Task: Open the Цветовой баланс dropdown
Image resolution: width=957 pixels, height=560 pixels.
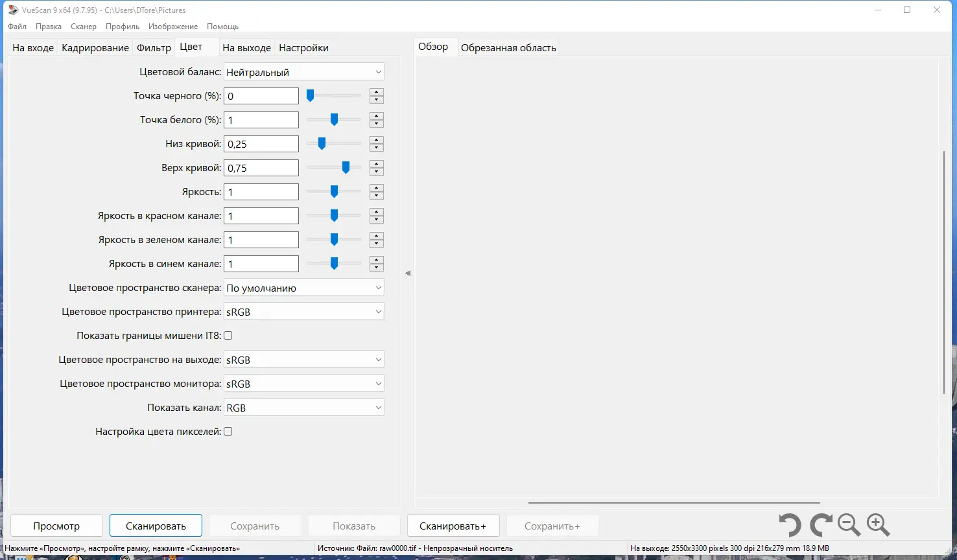Action: click(x=304, y=72)
